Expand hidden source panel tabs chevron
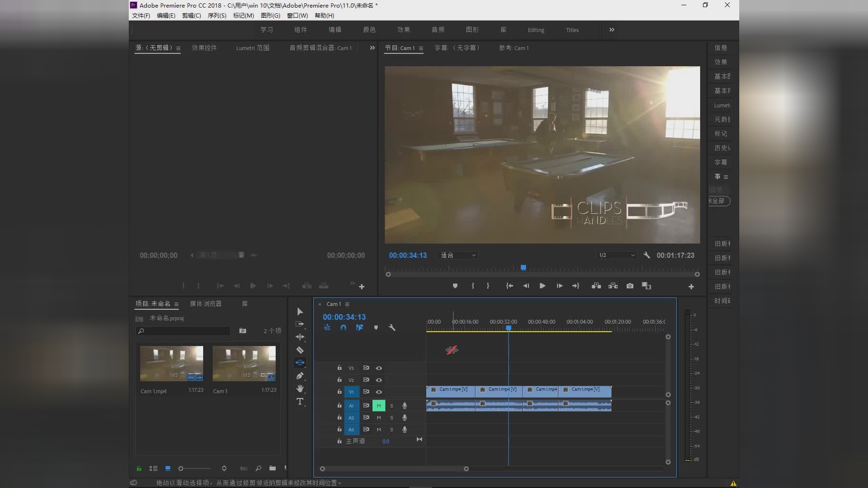868x488 pixels. click(372, 48)
